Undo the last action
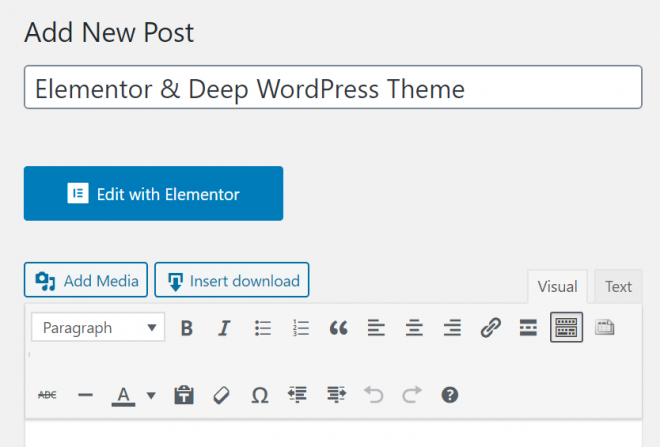The height and width of the screenshot is (447, 660). point(374,395)
